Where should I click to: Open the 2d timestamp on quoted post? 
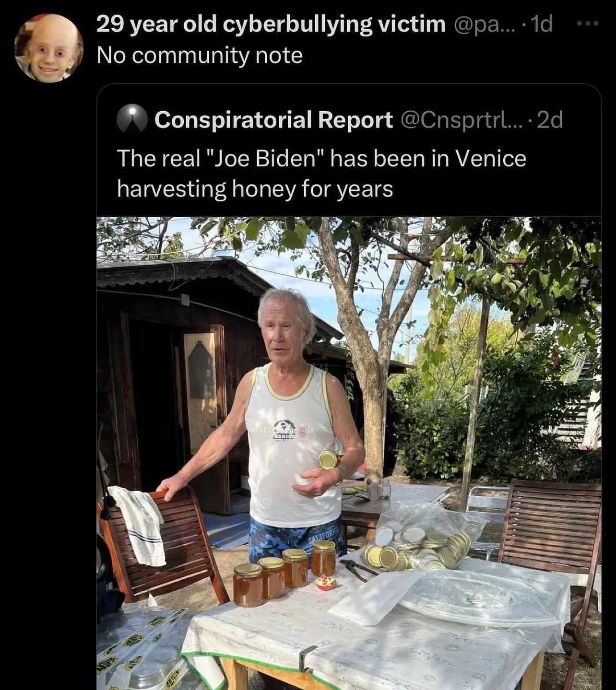[550, 120]
